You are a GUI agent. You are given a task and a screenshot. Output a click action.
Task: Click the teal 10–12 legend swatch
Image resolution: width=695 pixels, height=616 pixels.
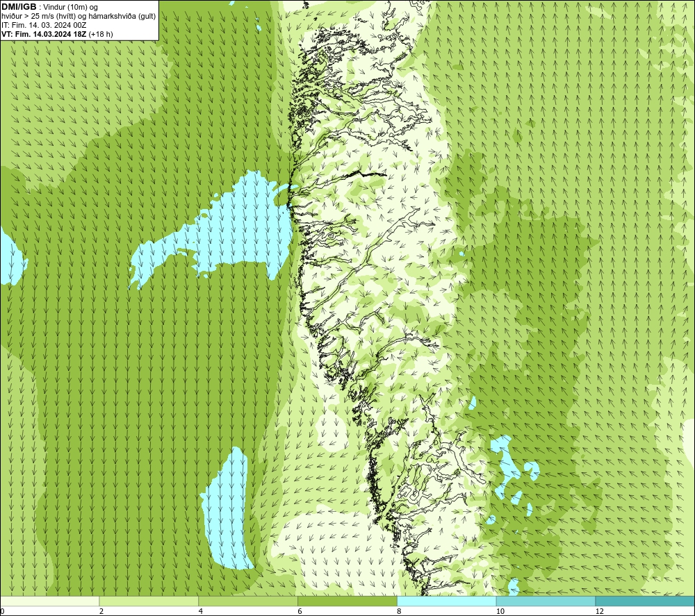point(546,601)
